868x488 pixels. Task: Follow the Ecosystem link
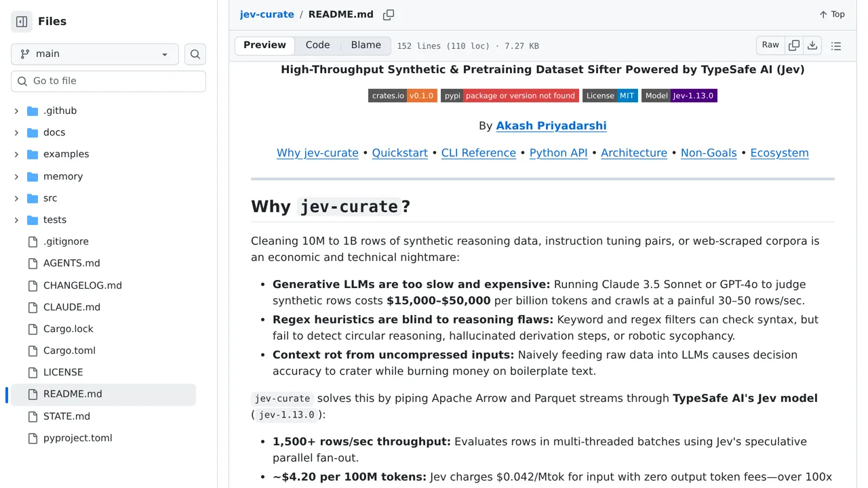780,153
